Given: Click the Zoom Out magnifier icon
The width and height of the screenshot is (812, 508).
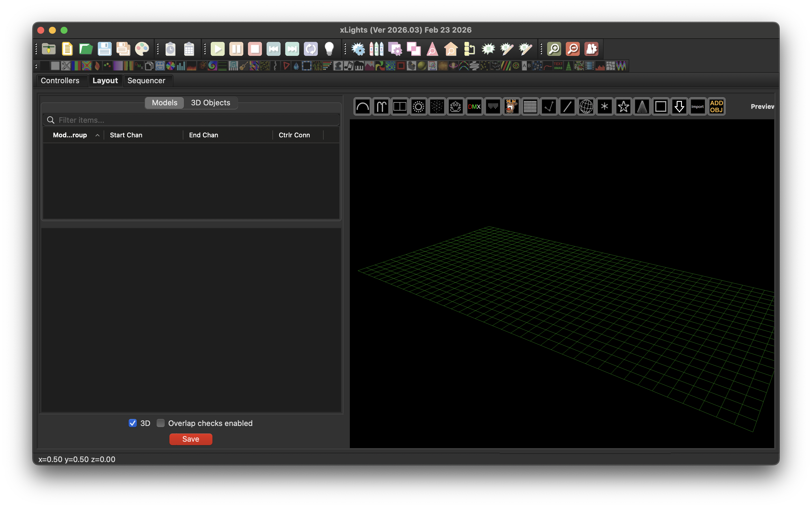Looking at the screenshot, I should 573,49.
